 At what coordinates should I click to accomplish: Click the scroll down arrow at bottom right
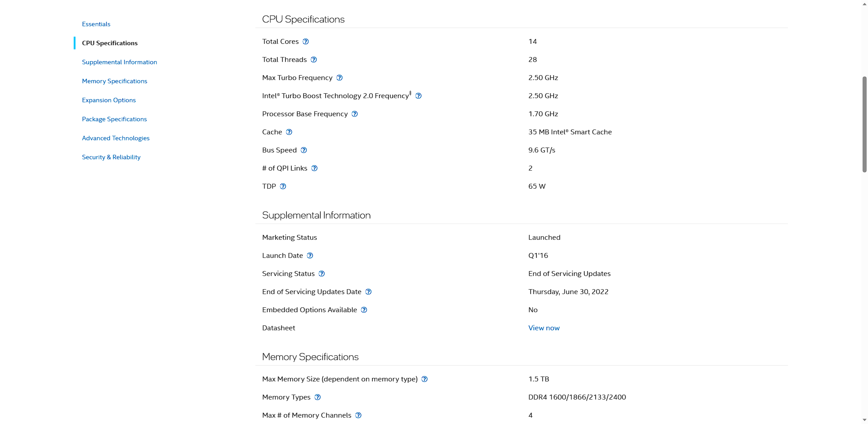[x=864, y=420]
